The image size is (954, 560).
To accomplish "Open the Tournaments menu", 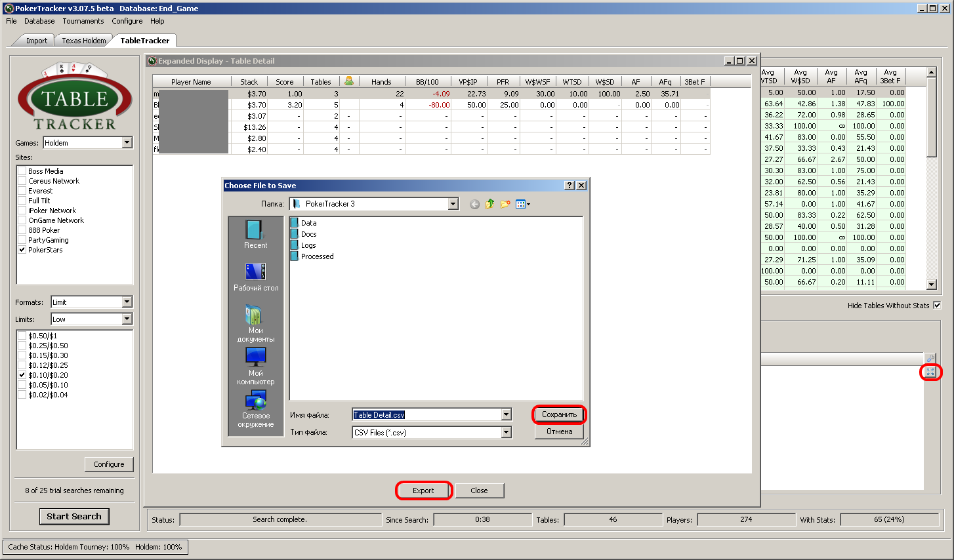I will click(83, 21).
